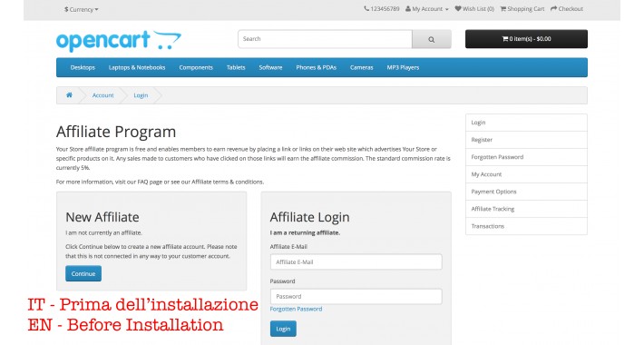Click into the Search input field

pos(325,39)
